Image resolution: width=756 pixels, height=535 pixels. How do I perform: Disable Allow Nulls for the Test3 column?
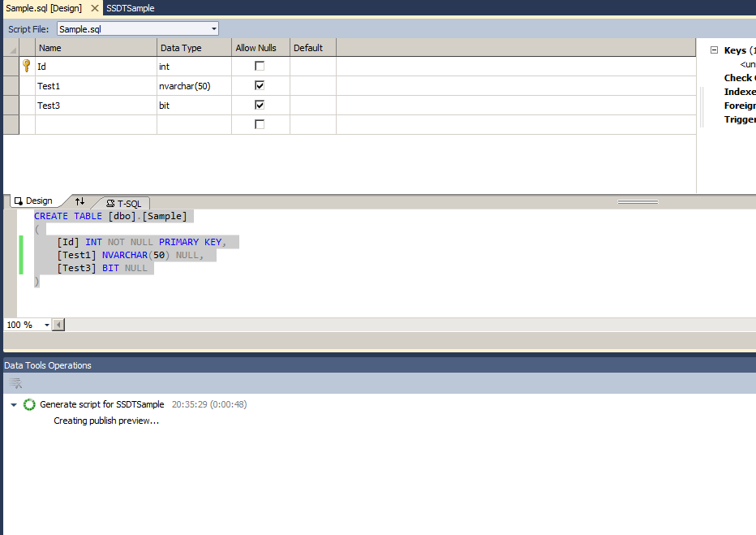point(259,105)
